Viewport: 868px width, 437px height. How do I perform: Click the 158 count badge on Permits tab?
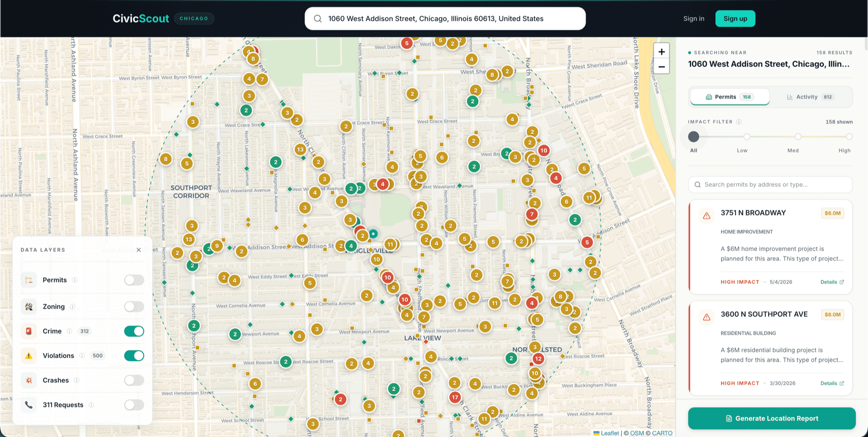point(747,97)
